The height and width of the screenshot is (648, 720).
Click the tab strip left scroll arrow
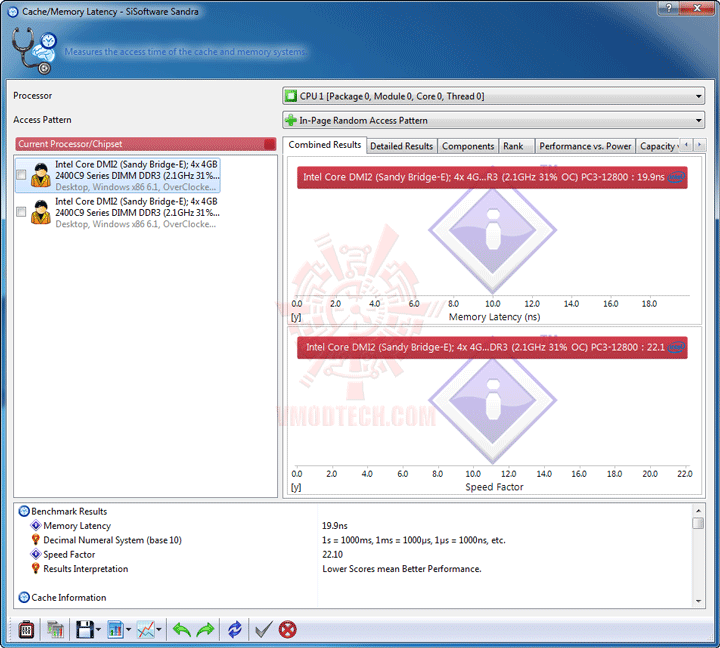[x=686, y=145]
